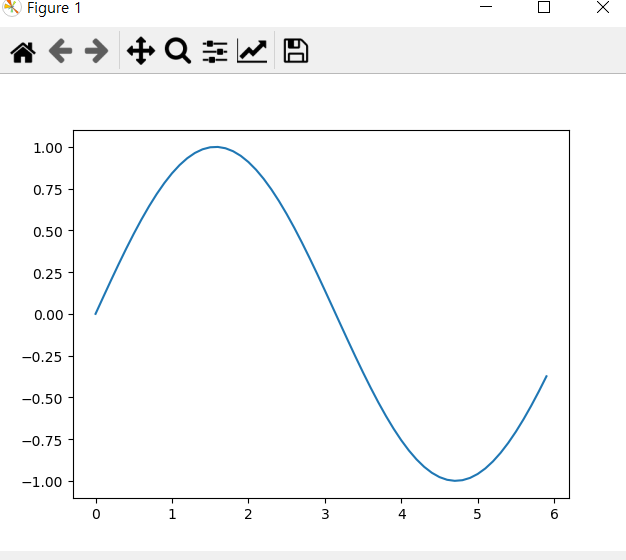Click the y-axis label 0.00

[48, 315]
